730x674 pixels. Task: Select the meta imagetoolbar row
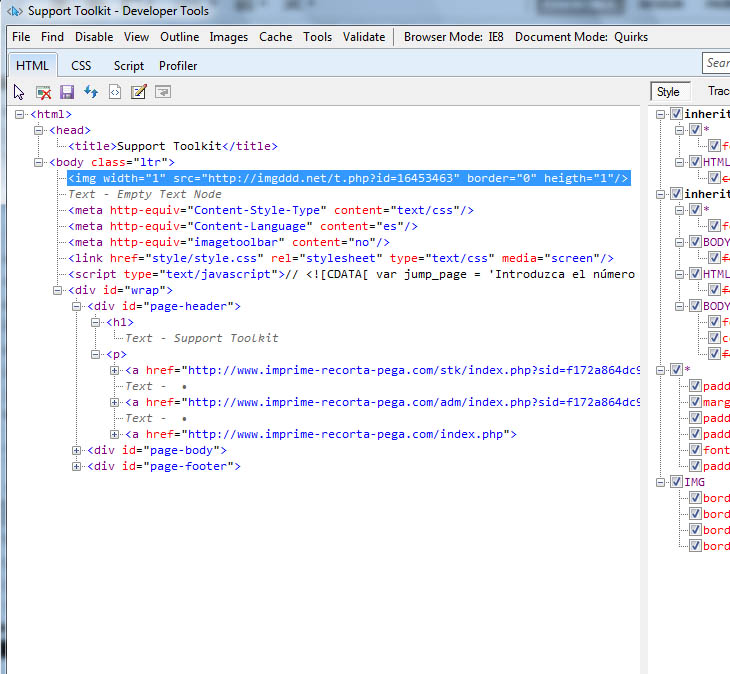[229, 243]
